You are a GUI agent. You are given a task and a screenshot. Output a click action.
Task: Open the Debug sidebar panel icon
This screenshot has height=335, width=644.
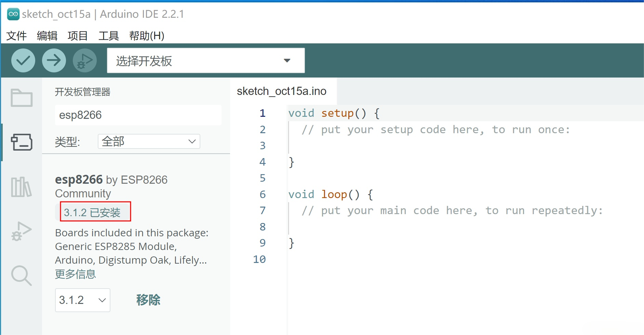tap(22, 231)
